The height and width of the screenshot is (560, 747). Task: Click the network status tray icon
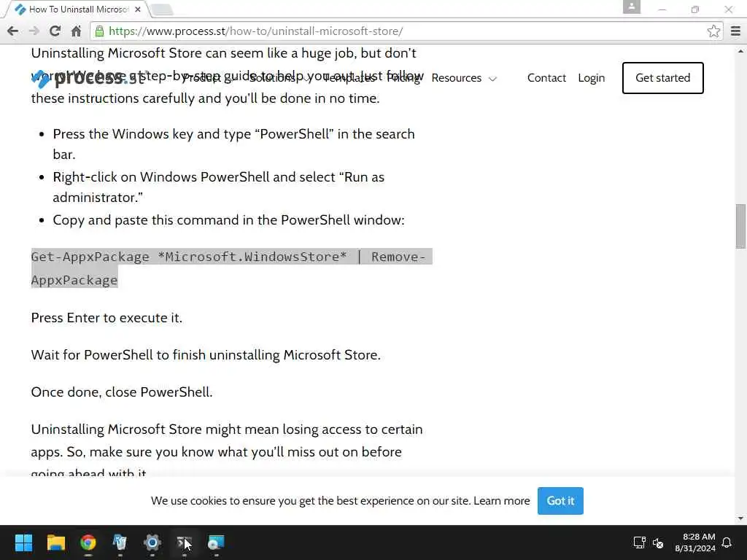point(639,542)
